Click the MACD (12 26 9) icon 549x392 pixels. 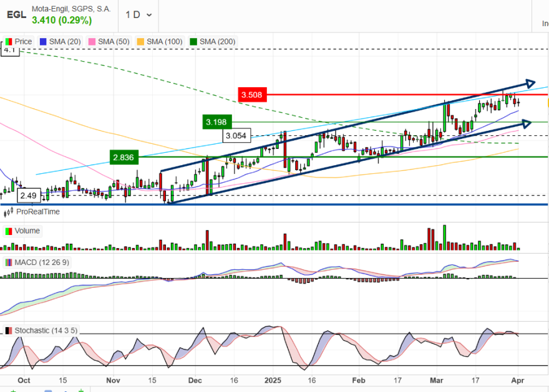(8, 262)
